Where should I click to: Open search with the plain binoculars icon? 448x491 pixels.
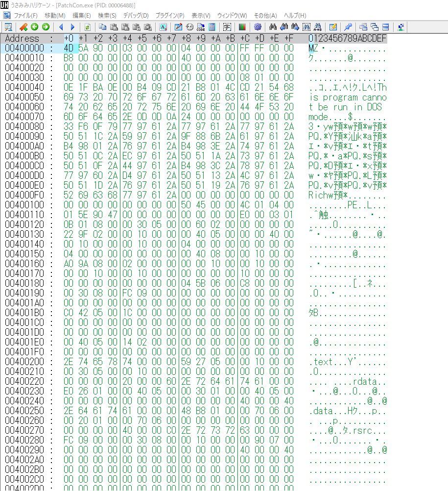click(x=273, y=27)
